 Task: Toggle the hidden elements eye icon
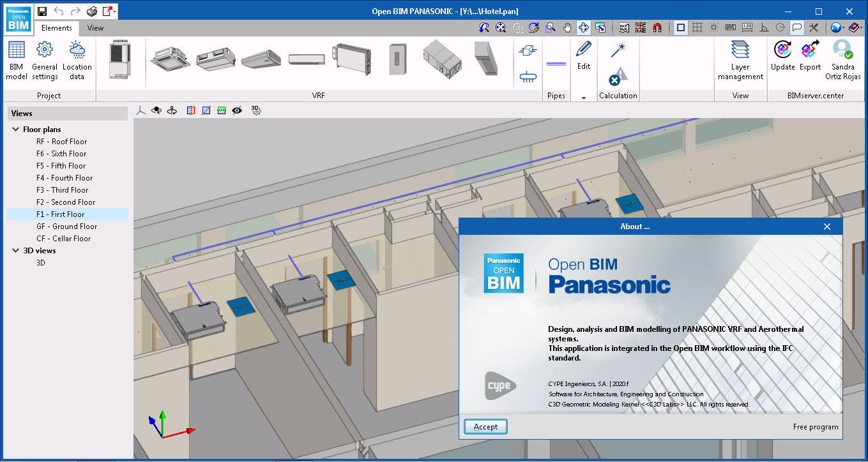coord(237,110)
